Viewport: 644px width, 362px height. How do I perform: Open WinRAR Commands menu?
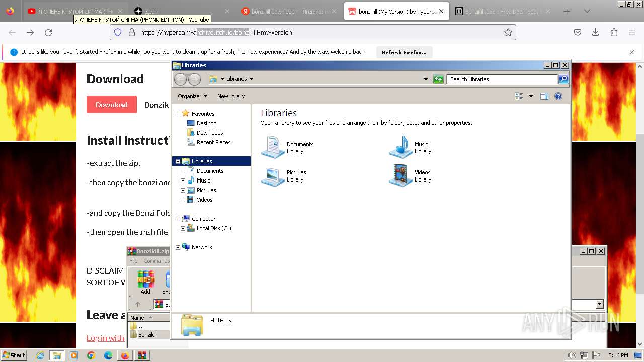[156, 261]
